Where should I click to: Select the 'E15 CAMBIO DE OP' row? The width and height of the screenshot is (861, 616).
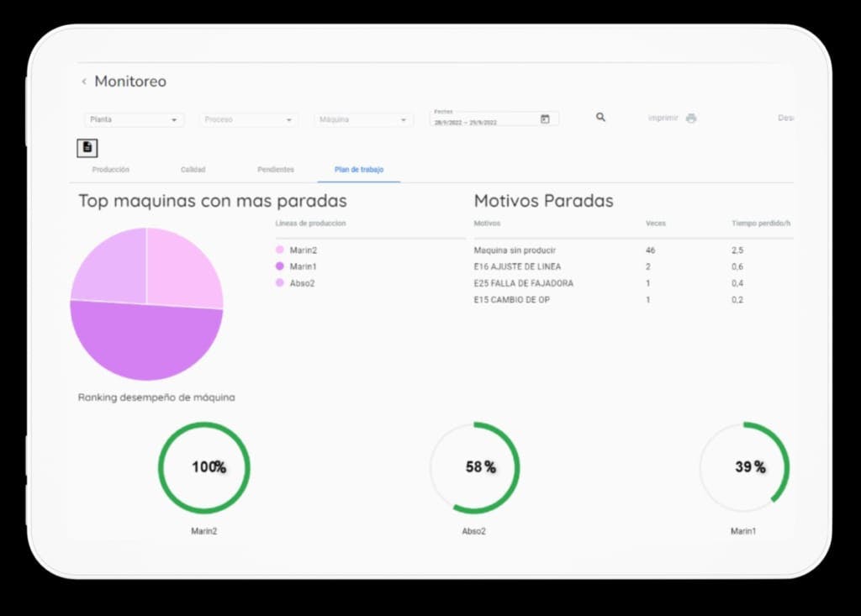tap(633, 300)
